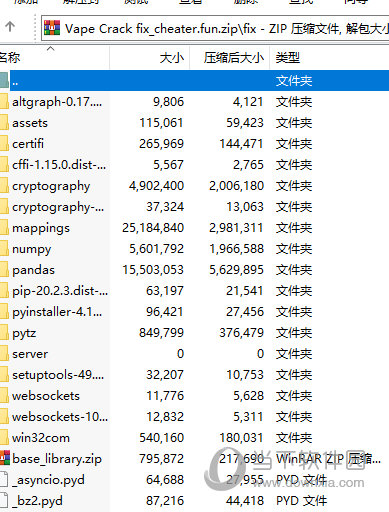
Task: Click the mappings folder icon
Action: 4,228
